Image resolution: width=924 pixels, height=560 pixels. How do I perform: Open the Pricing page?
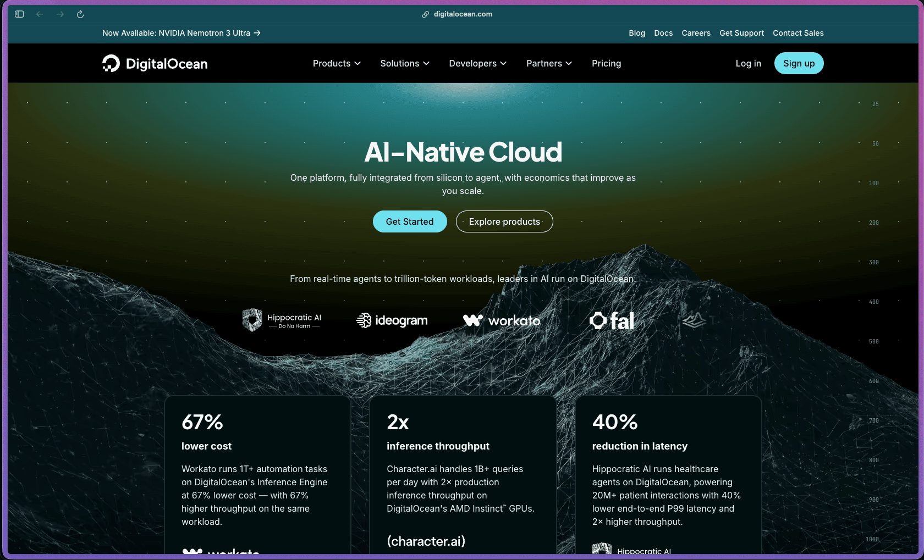(606, 64)
